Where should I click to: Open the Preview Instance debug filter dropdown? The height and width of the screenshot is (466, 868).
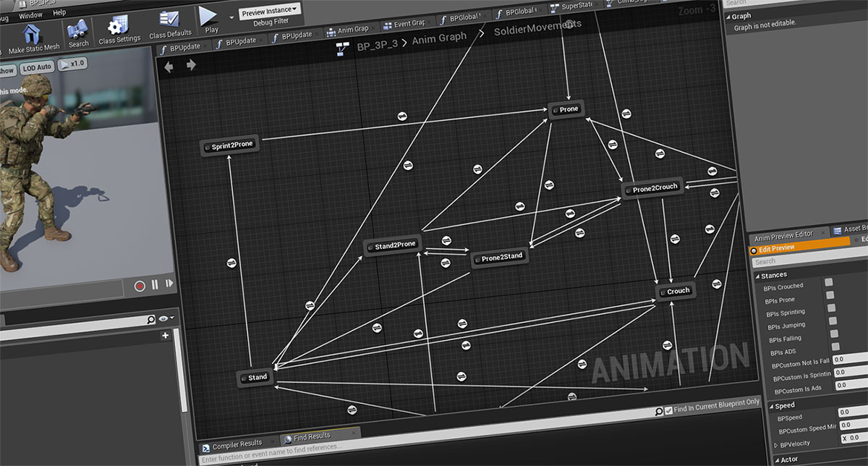271,11
